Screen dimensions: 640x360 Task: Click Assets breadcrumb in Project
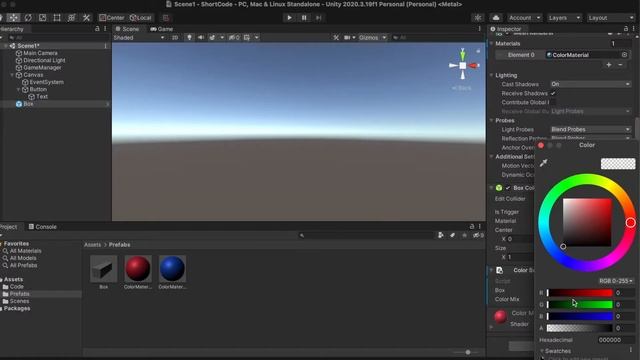tap(92, 245)
